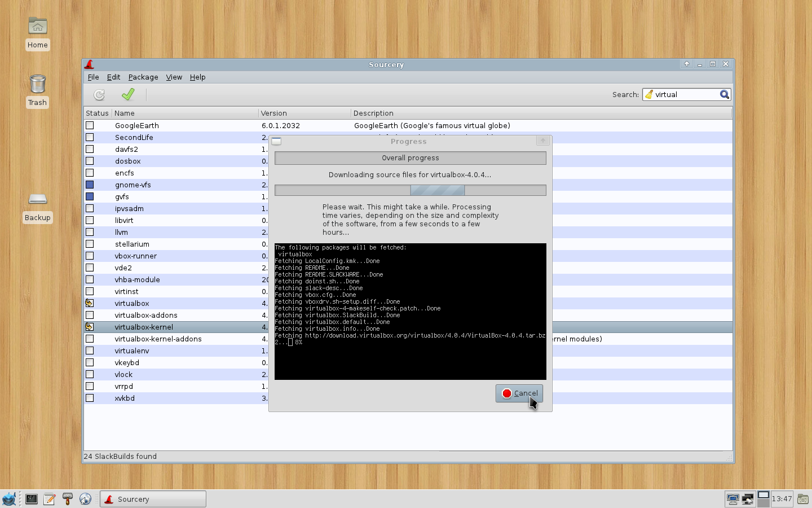Cancel the download in Progress dialog
Screen dimensions: 812x508
click(x=519, y=393)
